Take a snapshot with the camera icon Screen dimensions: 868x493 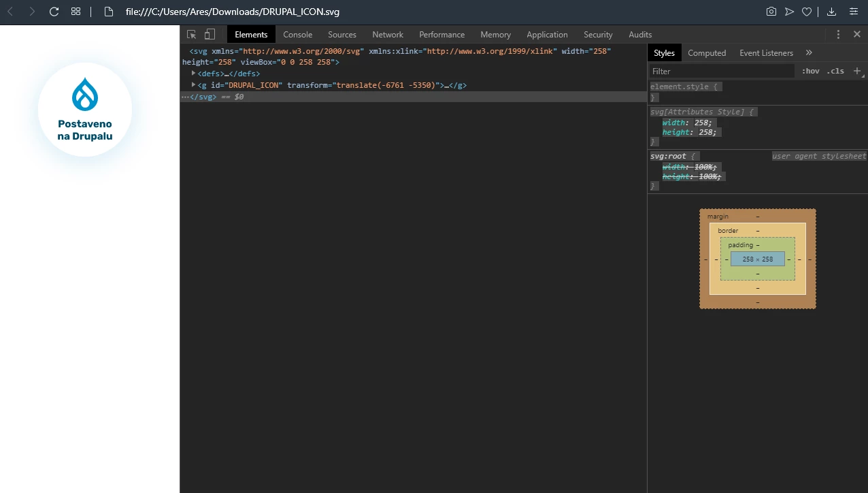pos(771,12)
